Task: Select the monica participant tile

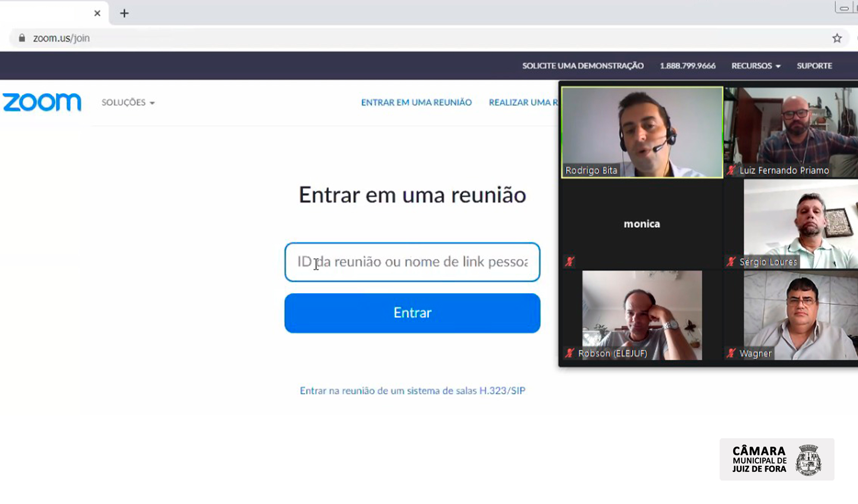Action: pos(642,224)
